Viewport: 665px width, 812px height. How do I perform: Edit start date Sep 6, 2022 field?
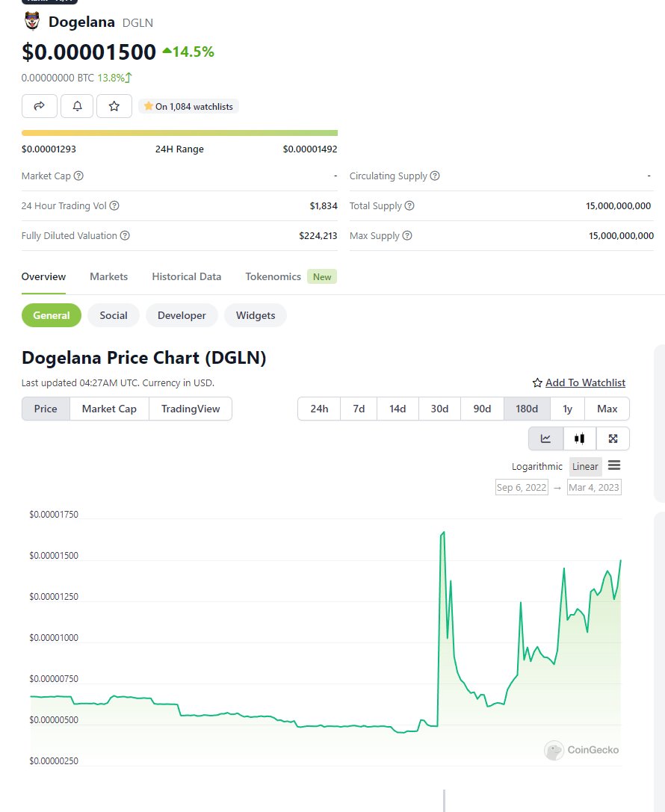(x=522, y=487)
